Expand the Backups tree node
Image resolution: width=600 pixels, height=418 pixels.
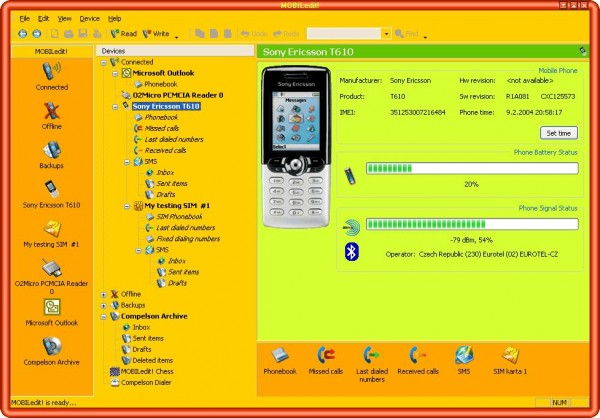pyautogui.click(x=104, y=305)
